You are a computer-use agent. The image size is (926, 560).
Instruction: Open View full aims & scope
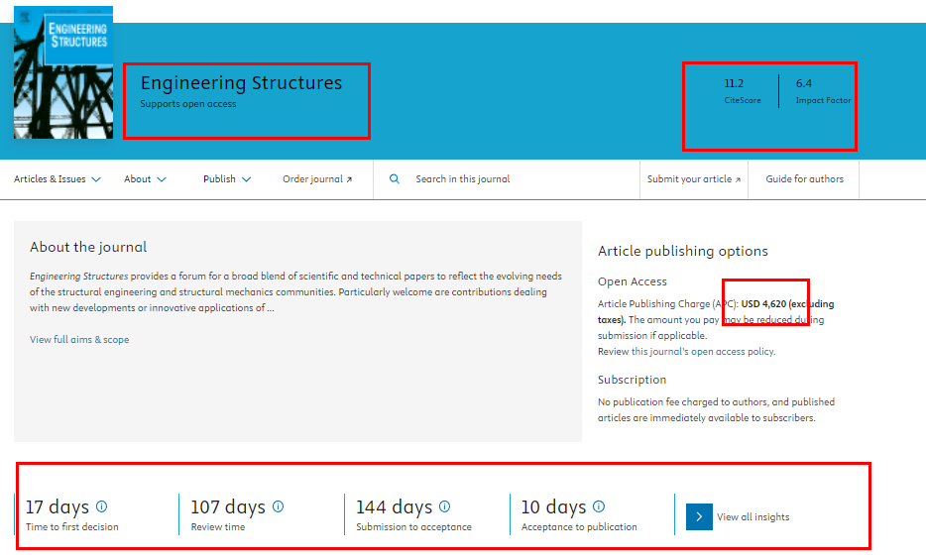(79, 339)
